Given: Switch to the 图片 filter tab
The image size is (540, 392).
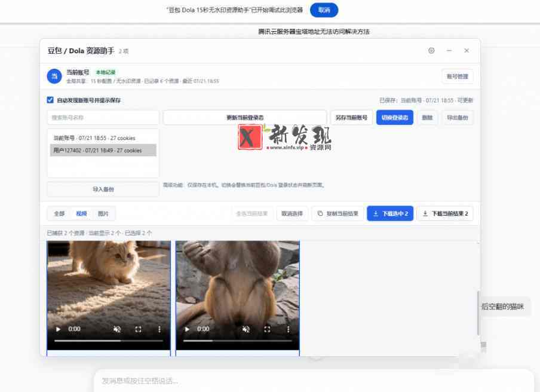Looking at the screenshot, I should point(103,213).
